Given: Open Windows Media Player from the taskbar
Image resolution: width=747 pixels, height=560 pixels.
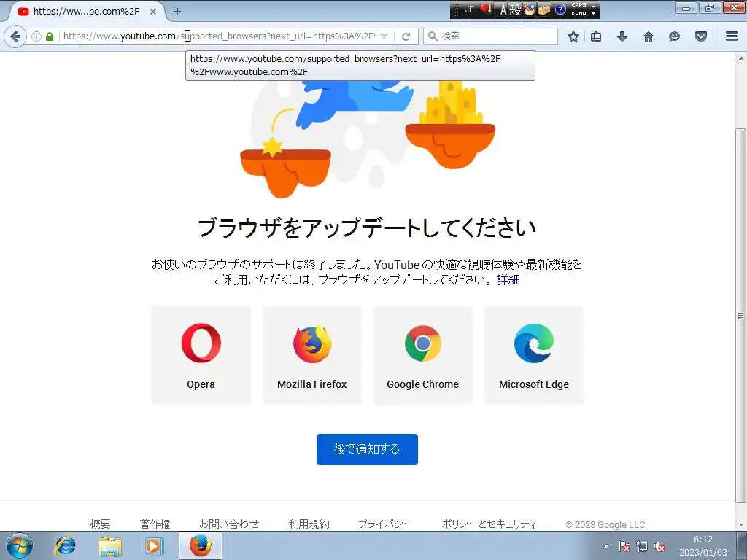Looking at the screenshot, I should coord(154,545).
